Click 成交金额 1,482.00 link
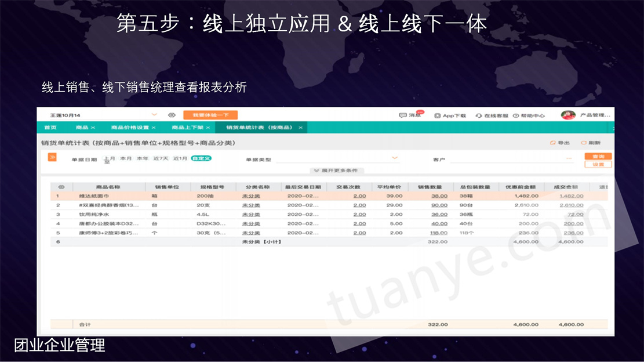Screen dimensions: 644x362 tap(572, 196)
